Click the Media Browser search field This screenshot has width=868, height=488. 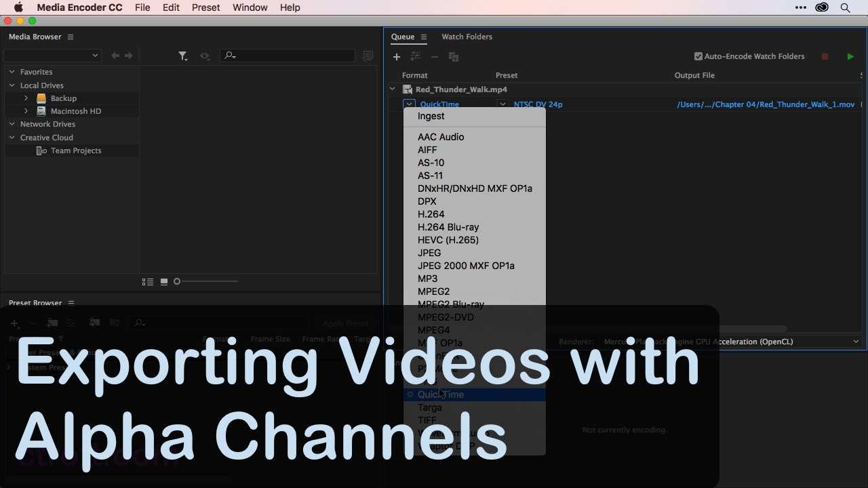click(288, 56)
